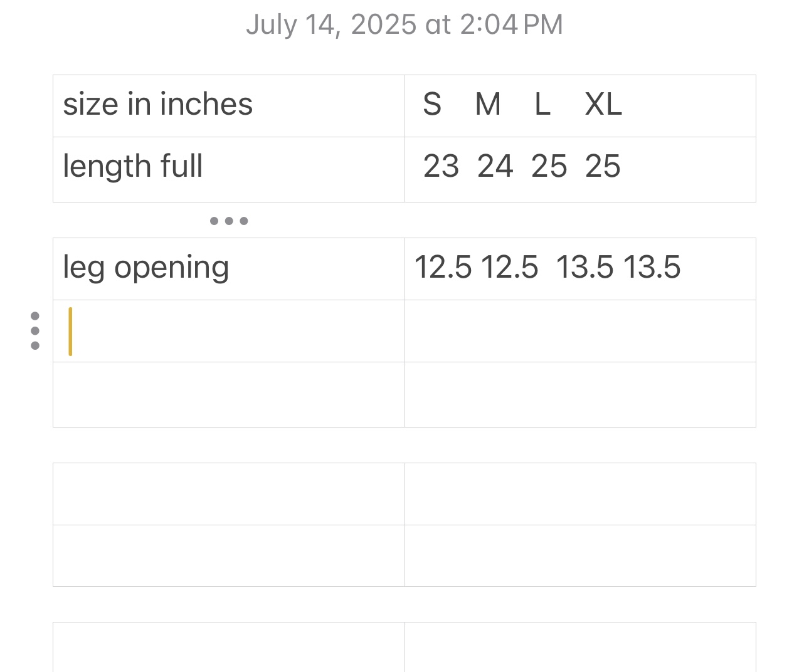809x672 pixels.
Task: Click the "size in inches" cell
Action: pos(228,105)
